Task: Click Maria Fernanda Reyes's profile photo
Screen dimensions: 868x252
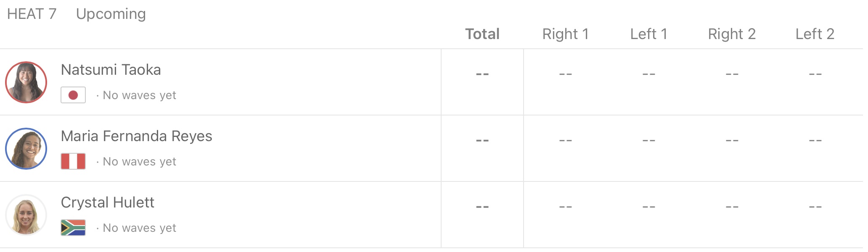Action: [26, 149]
